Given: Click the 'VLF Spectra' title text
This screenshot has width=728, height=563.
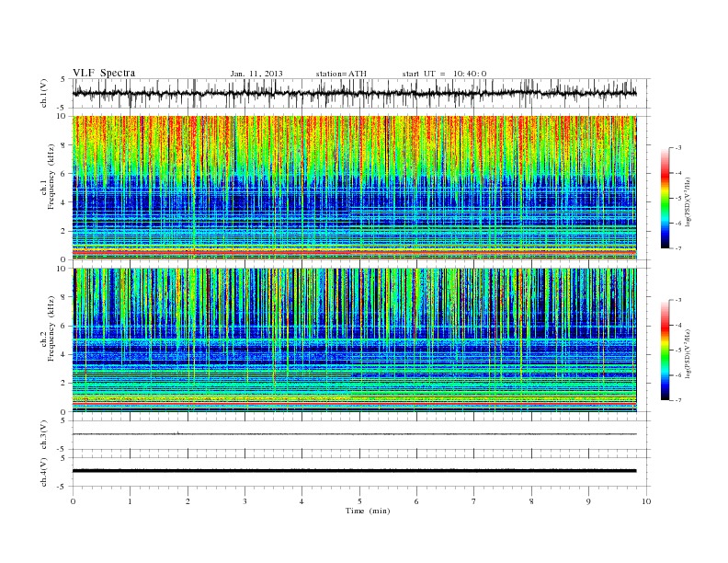Looking at the screenshot, I should [104, 73].
